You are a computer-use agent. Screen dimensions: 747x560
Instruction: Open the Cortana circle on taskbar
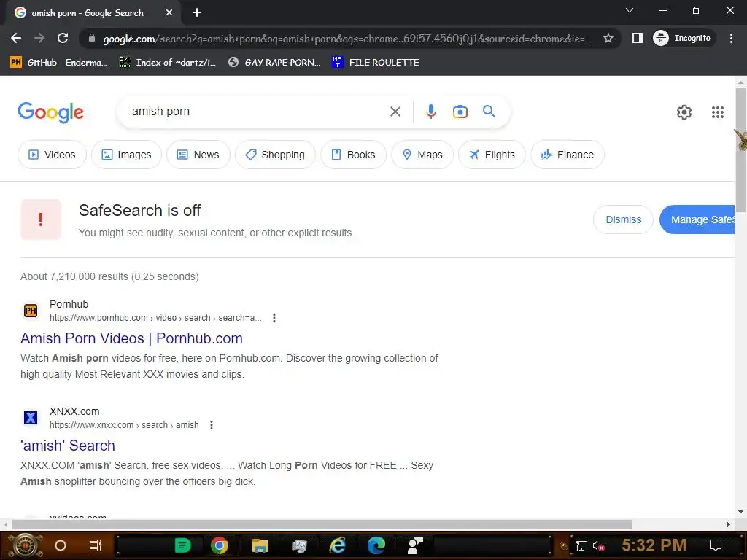click(x=61, y=545)
